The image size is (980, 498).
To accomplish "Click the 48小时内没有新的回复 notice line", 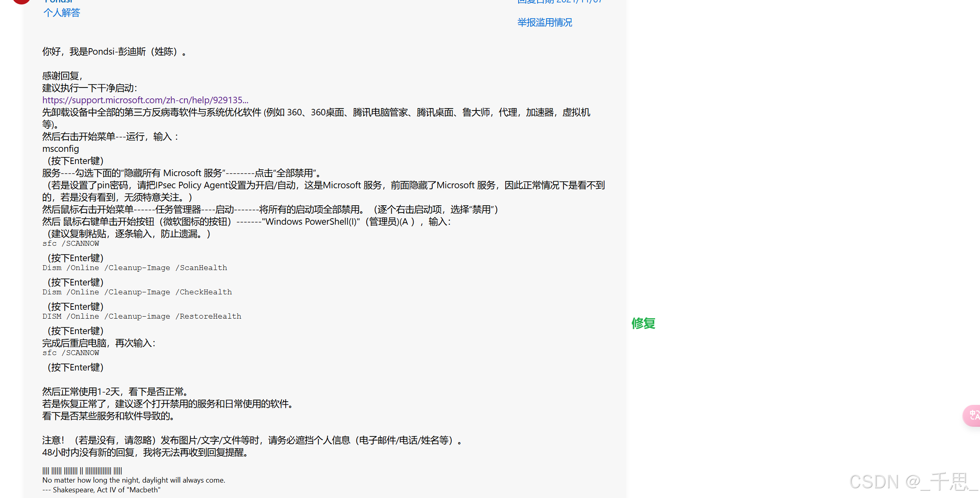I will point(145,452).
